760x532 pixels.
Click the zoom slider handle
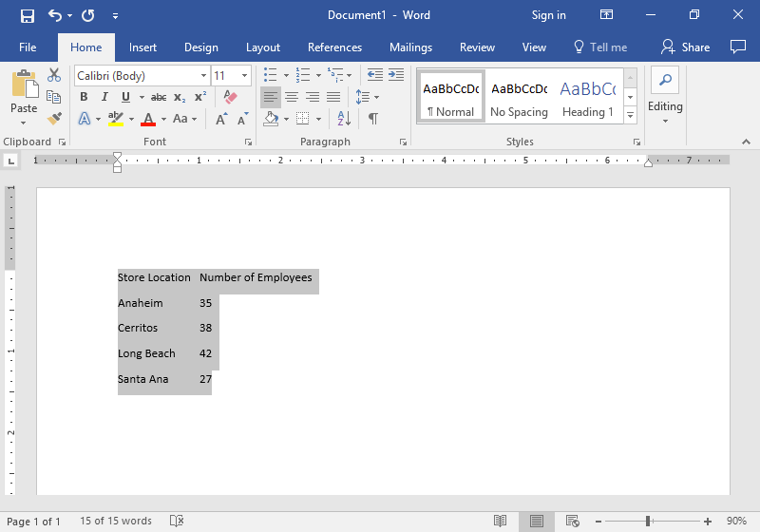coord(648,522)
